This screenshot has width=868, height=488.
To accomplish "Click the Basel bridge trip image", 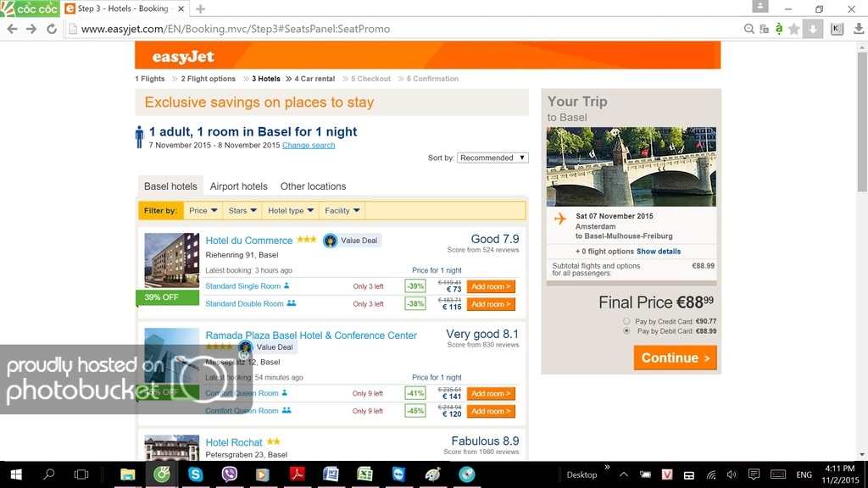I will [x=631, y=167].
